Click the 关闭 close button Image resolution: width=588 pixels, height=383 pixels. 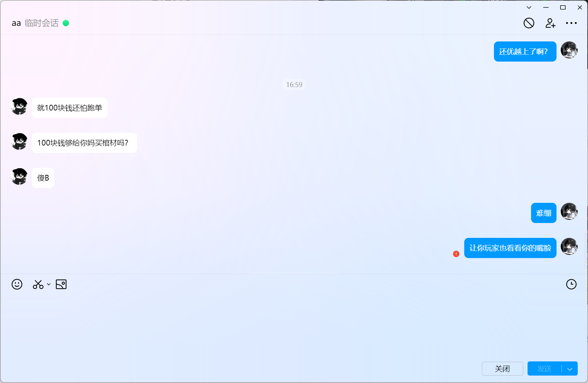click(502, 369)
